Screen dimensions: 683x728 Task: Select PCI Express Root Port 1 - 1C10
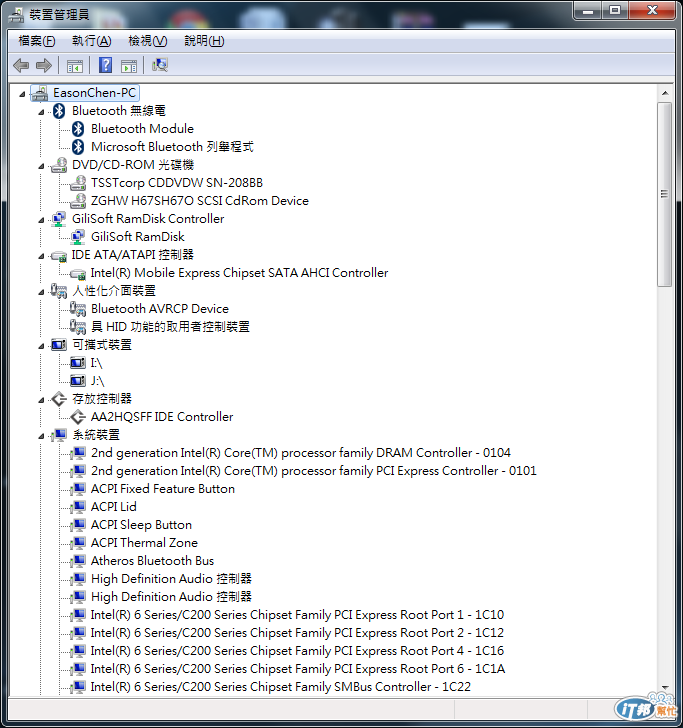point(297,615)
